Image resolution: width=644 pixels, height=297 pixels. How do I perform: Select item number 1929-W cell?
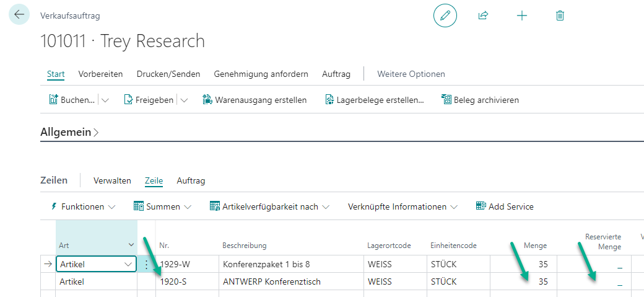click(187, 264)
